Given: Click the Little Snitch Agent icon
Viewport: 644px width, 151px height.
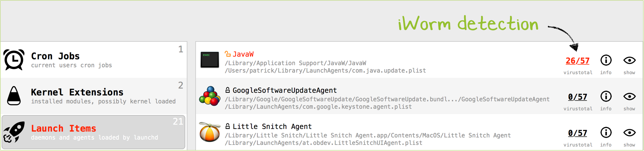Looking at the screenshot, I should tap(210, 132).
